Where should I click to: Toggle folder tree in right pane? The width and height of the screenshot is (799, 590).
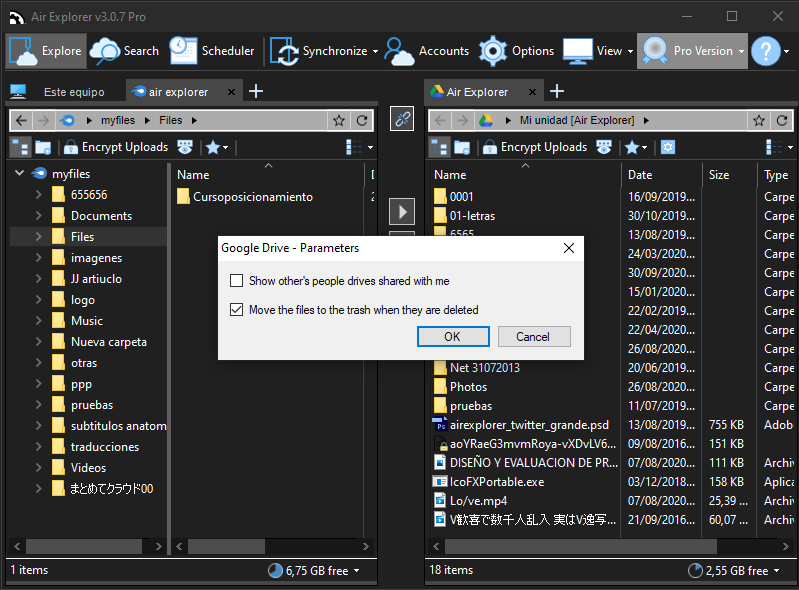coord(440,147)
